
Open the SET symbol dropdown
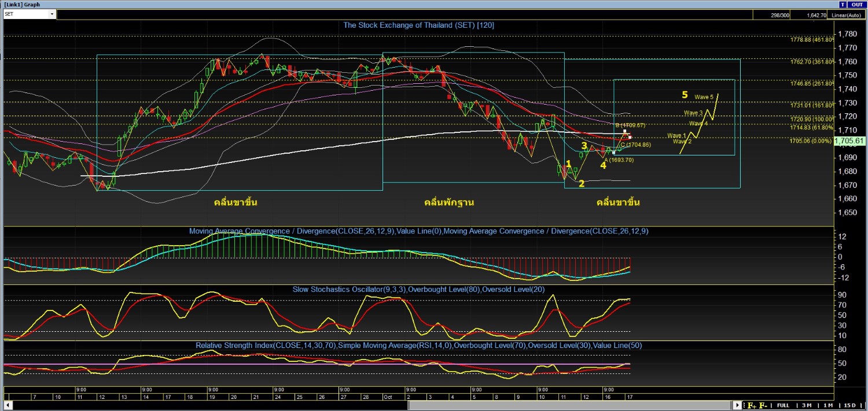click(x=53, y=14)
